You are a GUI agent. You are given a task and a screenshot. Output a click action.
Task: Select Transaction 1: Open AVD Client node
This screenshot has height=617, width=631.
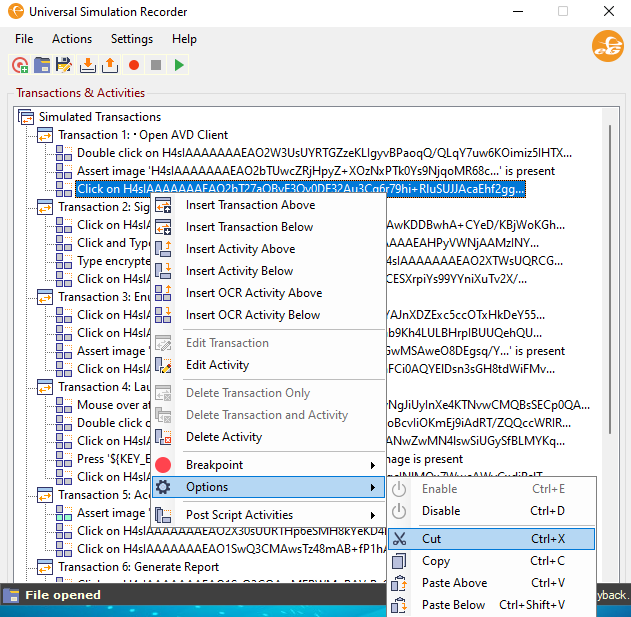click(143, 135)
